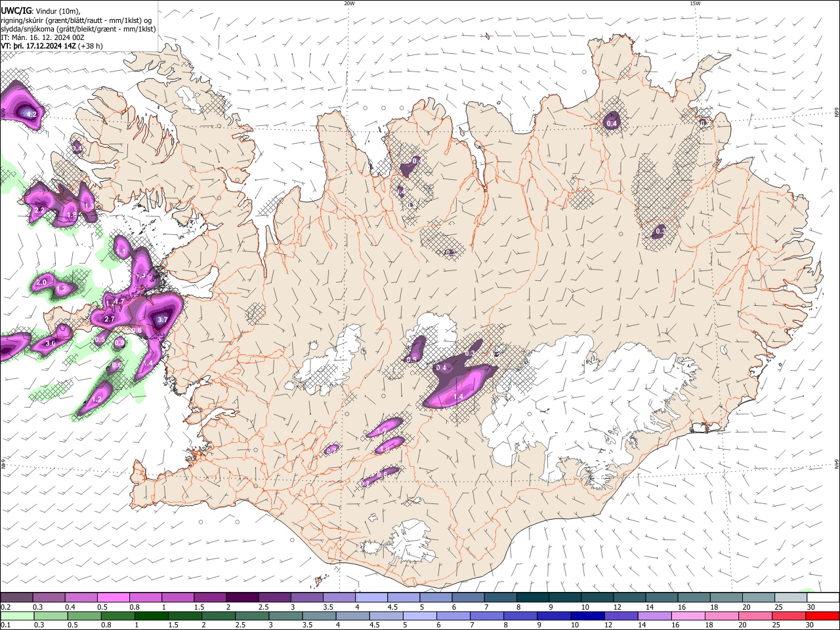The height and width of the screenshot is (630, 840).
Task: Click the '0.1' number label in legend
Action: click(x=5, y=625)
